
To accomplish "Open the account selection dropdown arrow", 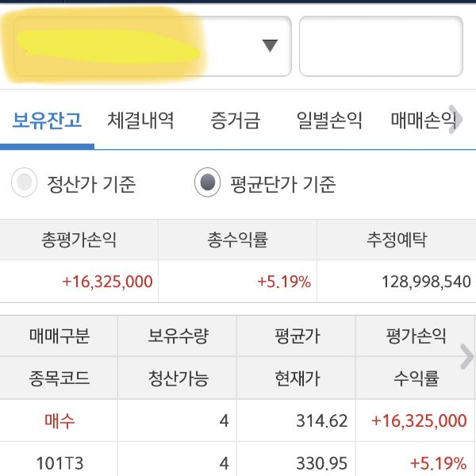I will tap(270, 46).
